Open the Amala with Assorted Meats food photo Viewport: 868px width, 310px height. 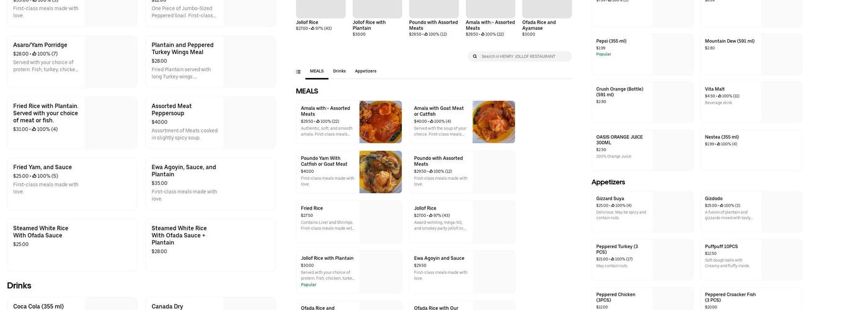click(x=380, y=122)
